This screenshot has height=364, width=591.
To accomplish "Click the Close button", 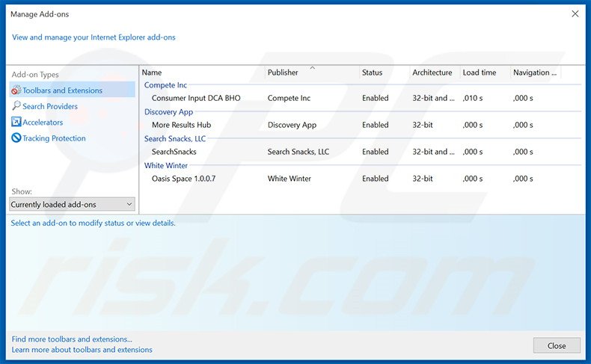I will (x=557, y=345).
